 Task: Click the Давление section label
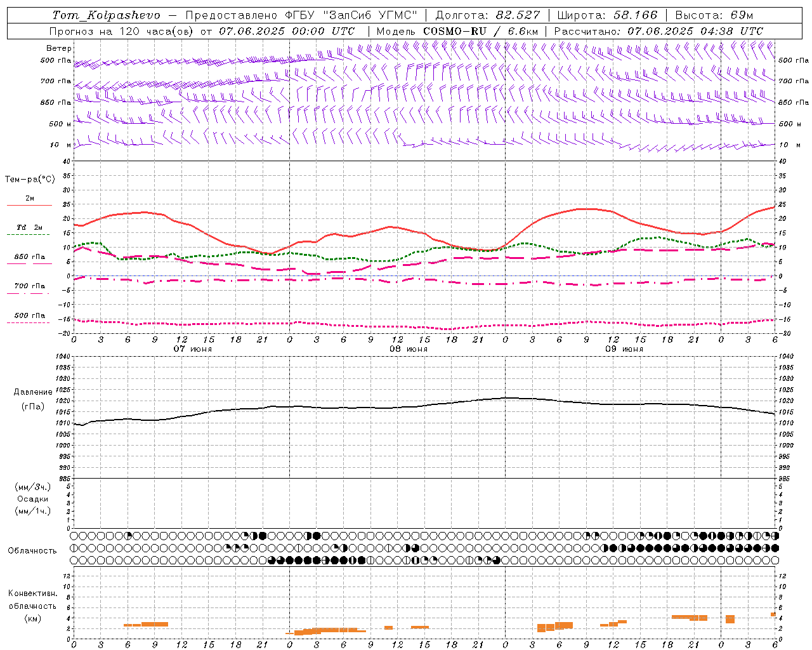coord(33,392)
